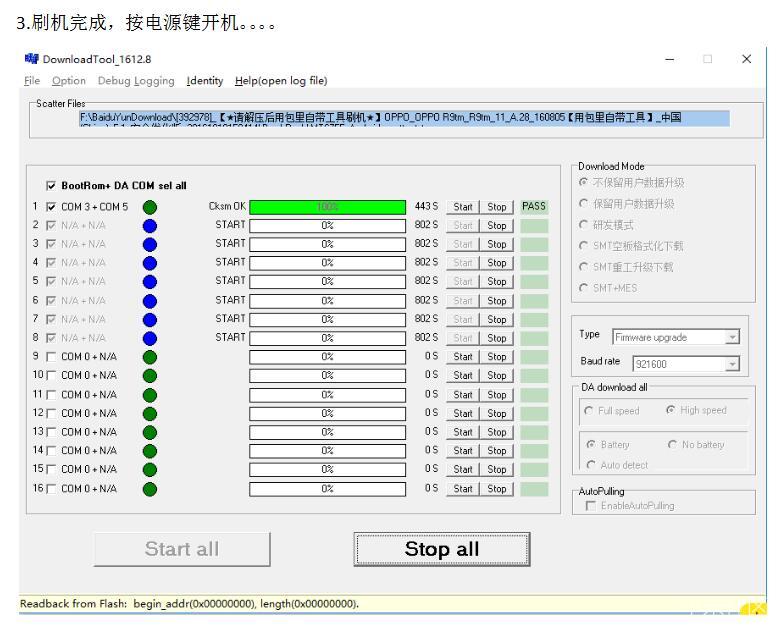
Task: Click the START status text in row 7
Action: [230, 319]
